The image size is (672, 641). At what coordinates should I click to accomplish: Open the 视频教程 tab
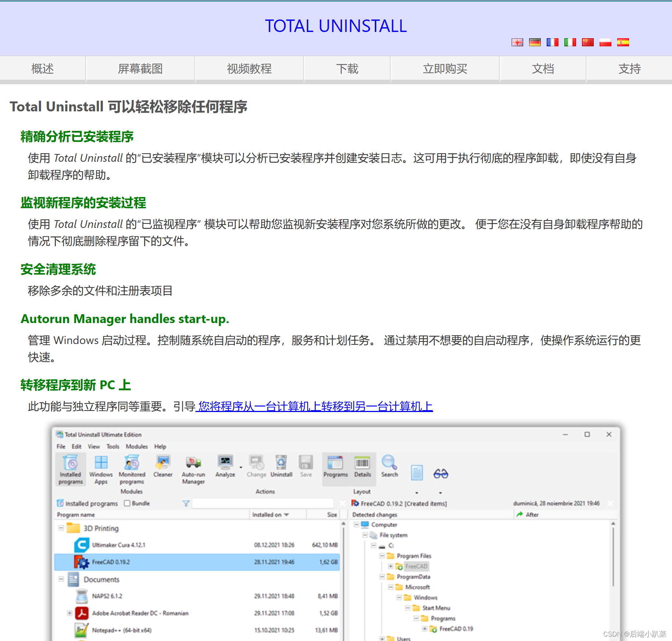(x=249, y=69)
